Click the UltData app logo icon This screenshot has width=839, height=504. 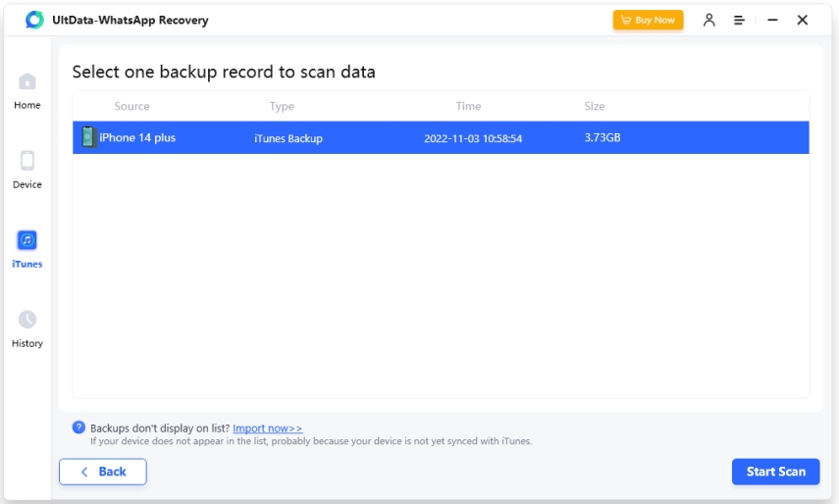click(x=34, y=20)
